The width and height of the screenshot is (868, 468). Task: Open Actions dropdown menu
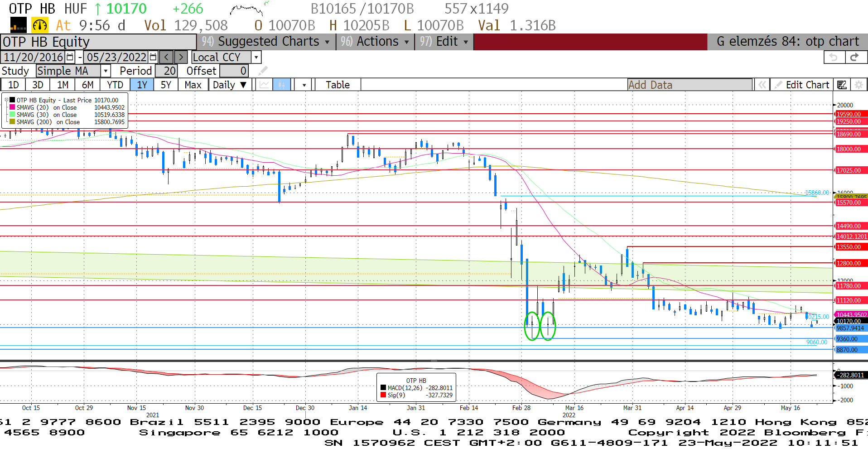(x=375, y=42)
